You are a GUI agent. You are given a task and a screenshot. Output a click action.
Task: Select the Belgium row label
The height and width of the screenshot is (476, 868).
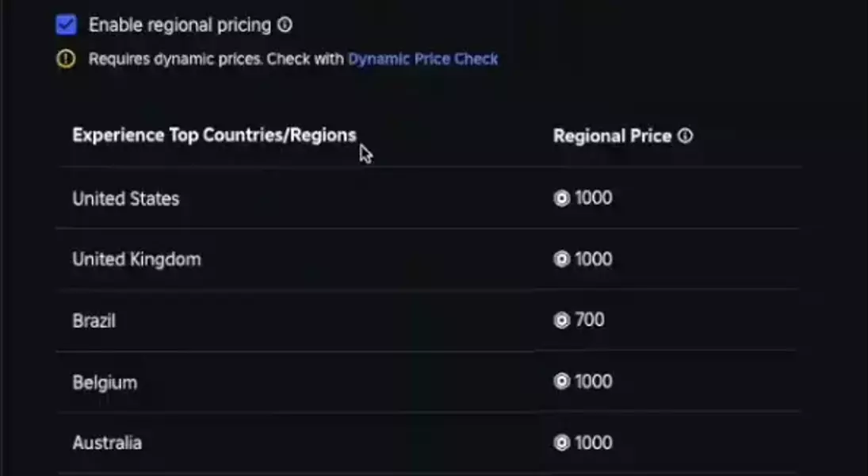105,382
